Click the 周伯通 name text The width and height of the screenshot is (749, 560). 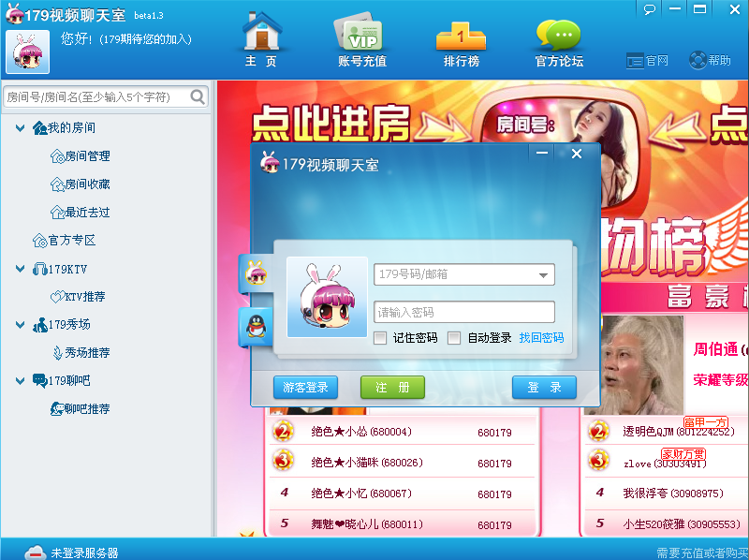pos(715,349)
